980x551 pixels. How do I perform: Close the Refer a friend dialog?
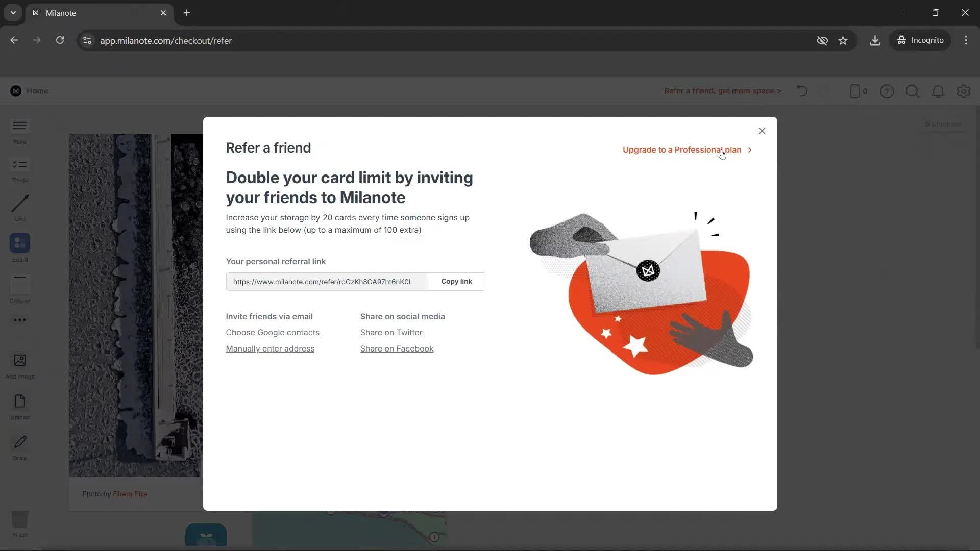click(762, 131)
